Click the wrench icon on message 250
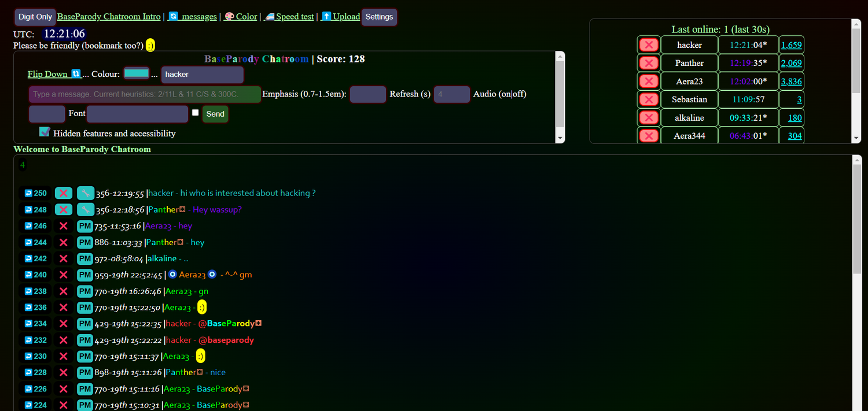This screenshot has height=411, width=868. 85,192
